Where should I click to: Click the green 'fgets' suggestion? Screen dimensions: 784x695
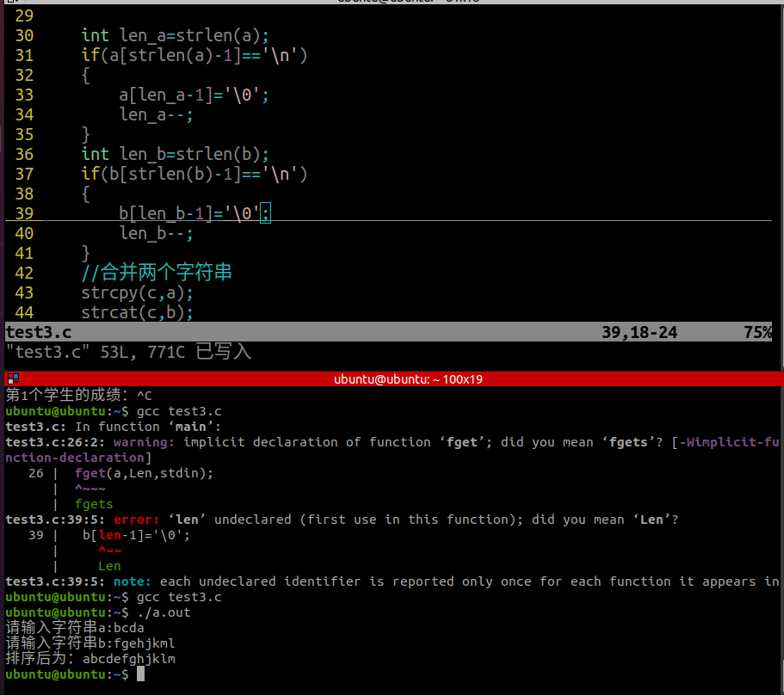tap(94, 504)
